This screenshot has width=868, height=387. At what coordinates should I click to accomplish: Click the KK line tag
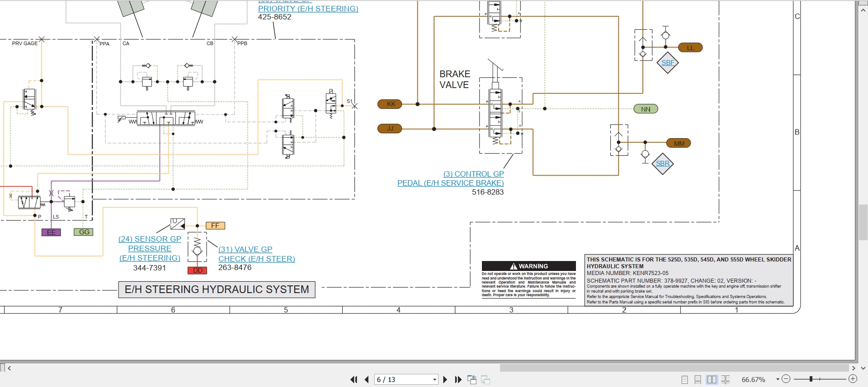390,104
